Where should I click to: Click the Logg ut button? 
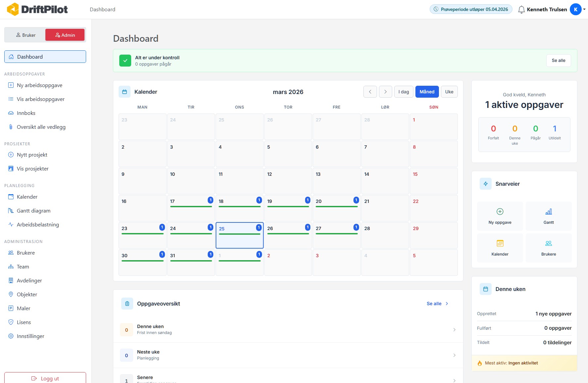45,378
